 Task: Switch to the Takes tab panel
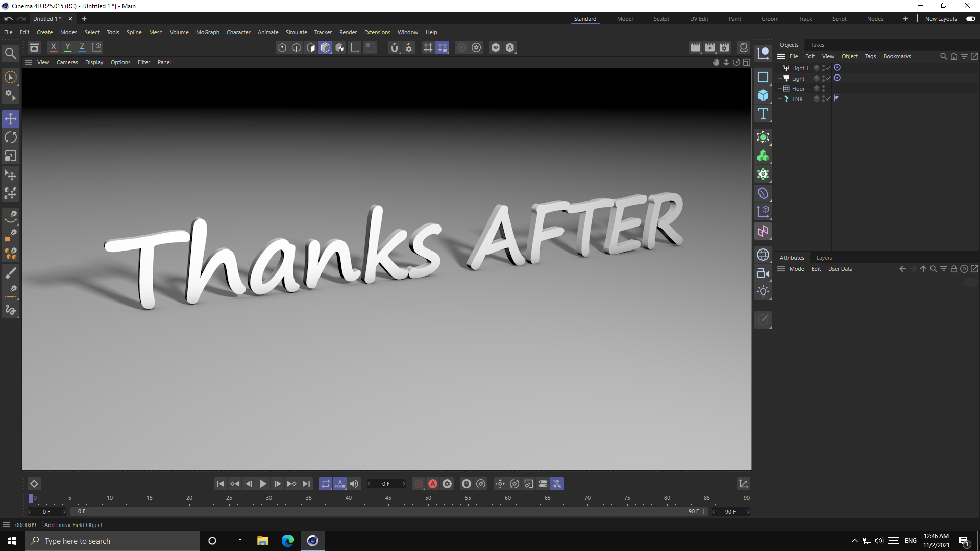817,44
